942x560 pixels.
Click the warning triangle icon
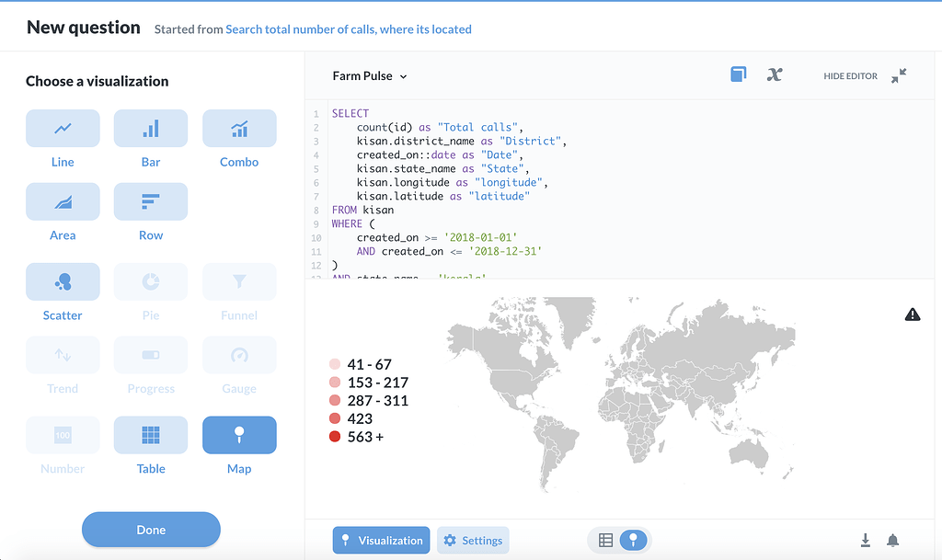coord(913,314)
